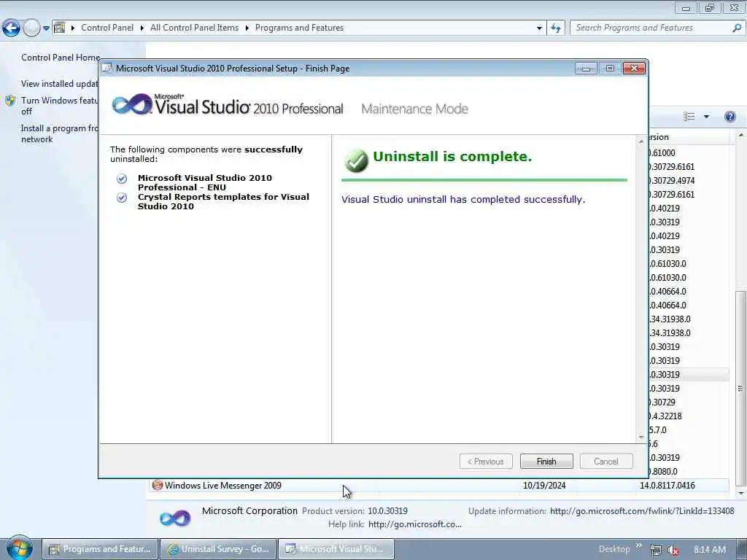Click the folder icon in the address bar
747x560 pixels.
point(59,28)
